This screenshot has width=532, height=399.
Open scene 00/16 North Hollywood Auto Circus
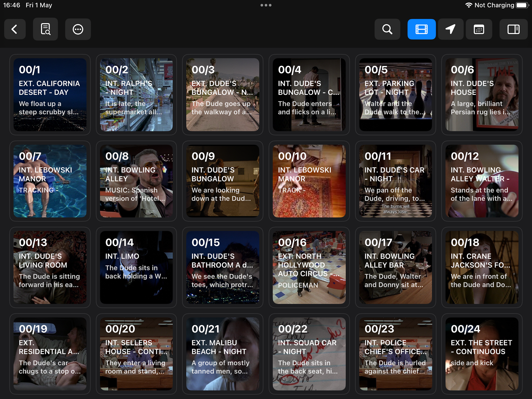coord(309,267)
